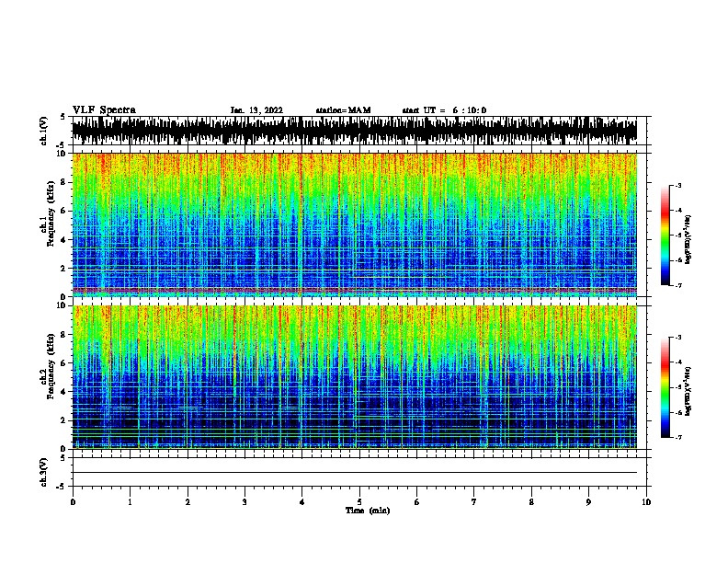Click the time axis tick label '0'
Viewport: 728px width, 563px height.
73,502
